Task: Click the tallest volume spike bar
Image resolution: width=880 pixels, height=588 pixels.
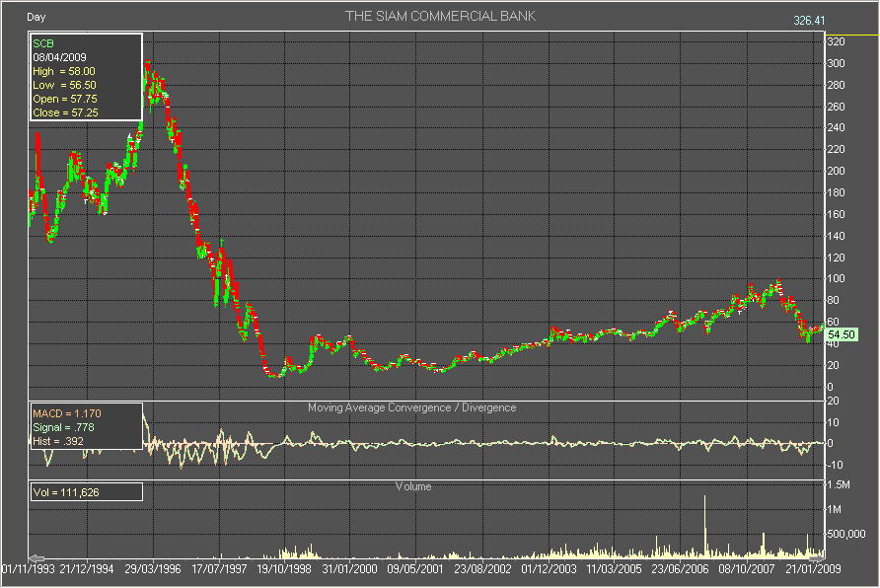Action: pos(705,526)
